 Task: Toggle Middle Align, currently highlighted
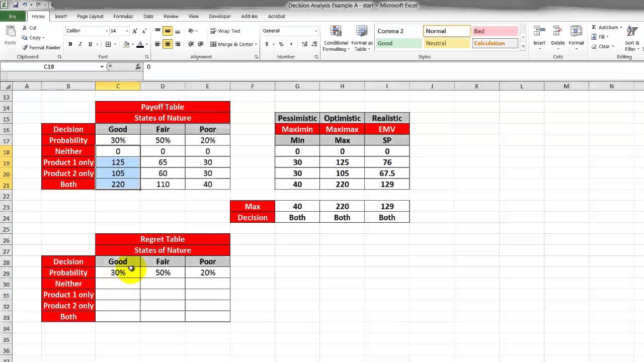pyautogui.click(x=168, y=31)
